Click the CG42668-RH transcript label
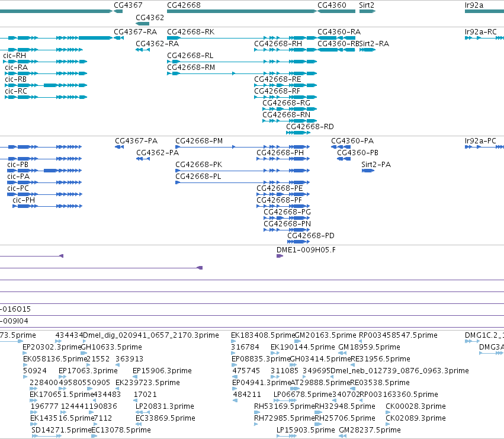Screen dimensions: 504x439 tap(278, 44)
